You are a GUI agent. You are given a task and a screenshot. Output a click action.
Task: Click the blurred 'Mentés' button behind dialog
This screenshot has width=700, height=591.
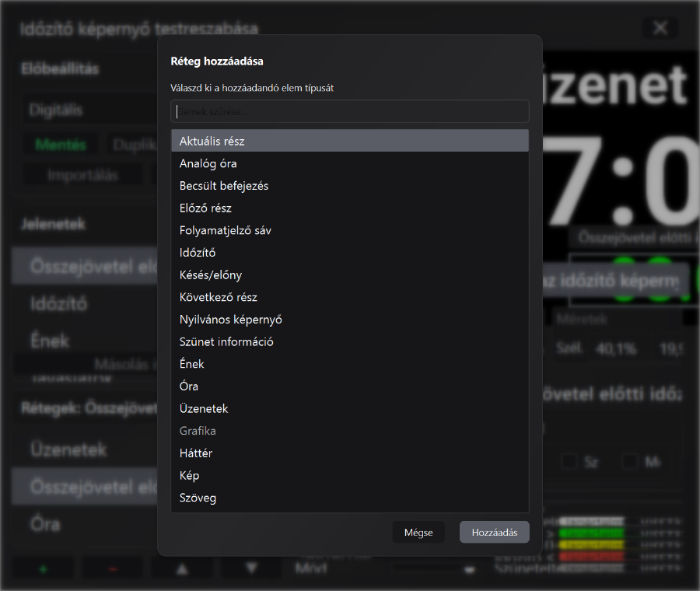[x=61, y=145]
